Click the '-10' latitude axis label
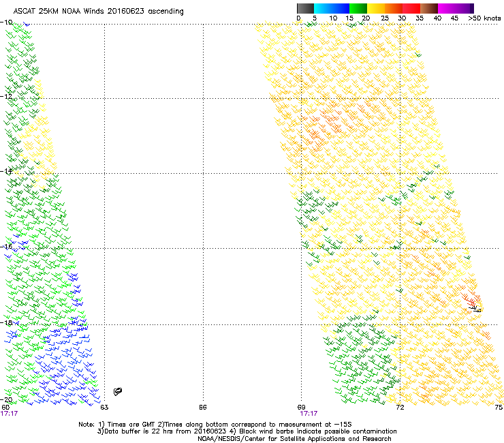The width and height of the screenshot is (504, 443). [x=6, y=22]
